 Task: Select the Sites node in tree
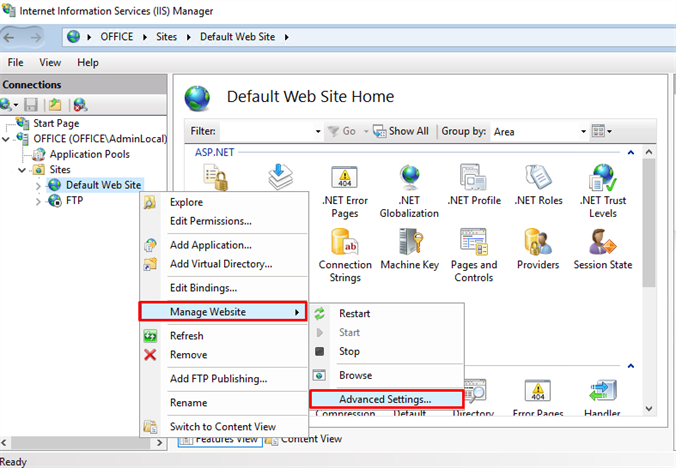click(59, 170)
